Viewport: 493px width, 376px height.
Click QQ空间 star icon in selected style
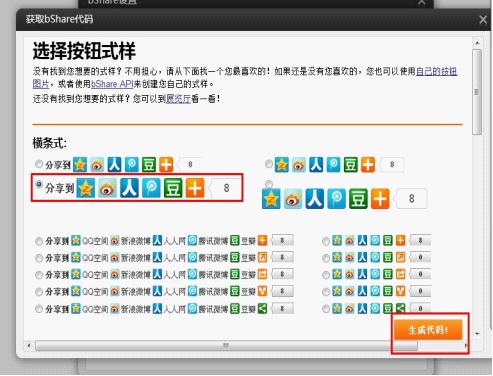click(x=86, y=188)
